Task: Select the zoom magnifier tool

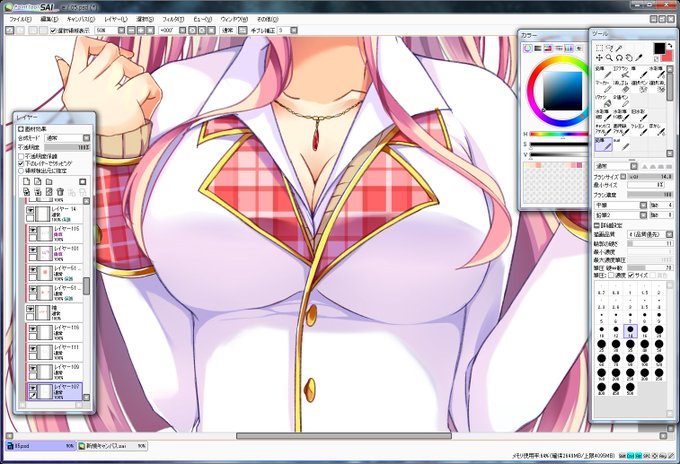Action: click(x=609, y=58)
